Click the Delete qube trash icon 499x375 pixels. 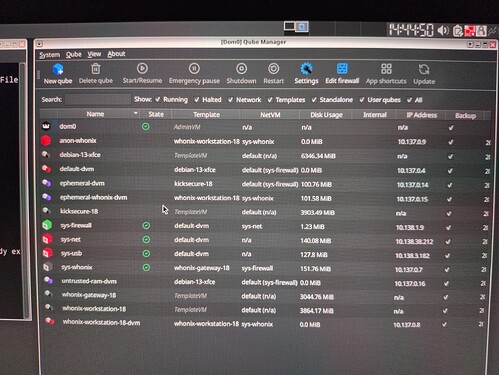click(x=96, y=69)
